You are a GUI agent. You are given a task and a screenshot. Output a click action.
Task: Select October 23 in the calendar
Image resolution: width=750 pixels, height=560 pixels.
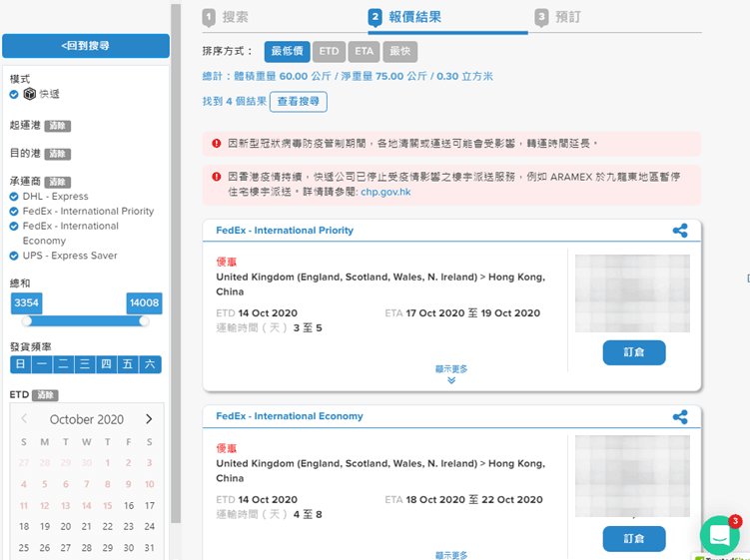(129, 526)
